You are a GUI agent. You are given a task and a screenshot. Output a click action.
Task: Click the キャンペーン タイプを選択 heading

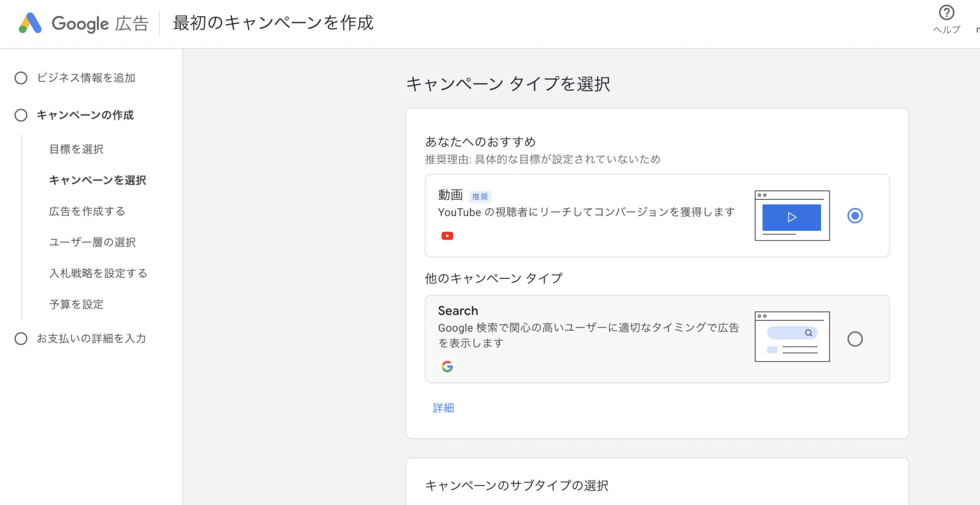click(508, 84)
